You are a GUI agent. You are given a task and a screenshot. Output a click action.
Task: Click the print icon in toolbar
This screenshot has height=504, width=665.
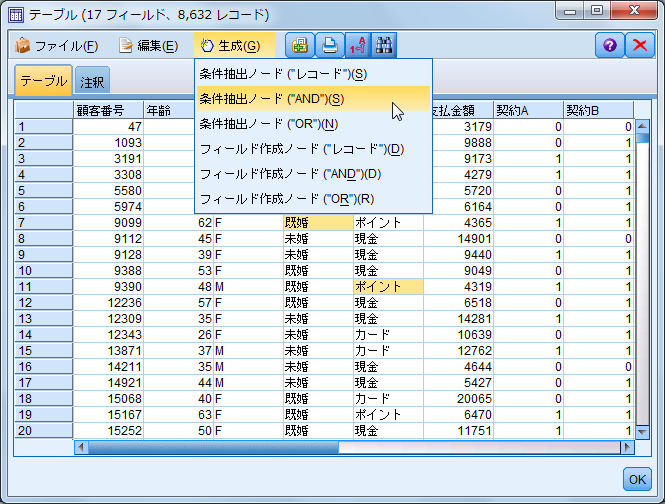point(330,45)
